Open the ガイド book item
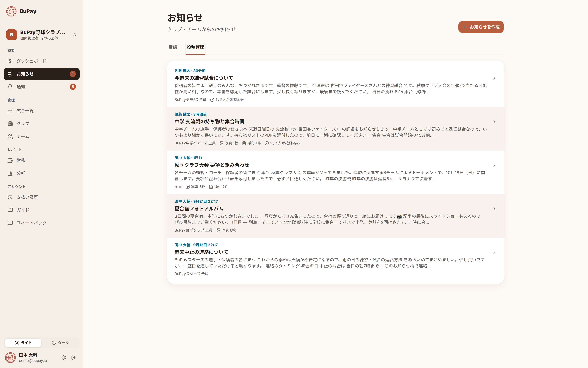The height and width of the screenshot is (368, 588). pos(41,210)
